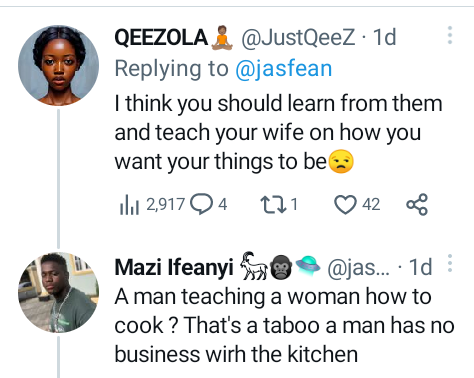The width and height of the screenshot is (474, 378).
Task: Open Mazi Ifeanyi's profile picture
Action: tap(58, 292)
